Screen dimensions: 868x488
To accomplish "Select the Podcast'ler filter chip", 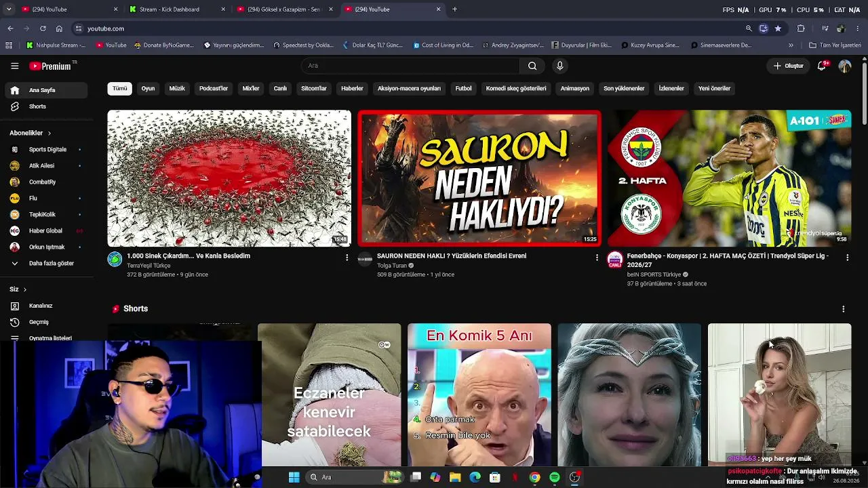I will point(214,89).
